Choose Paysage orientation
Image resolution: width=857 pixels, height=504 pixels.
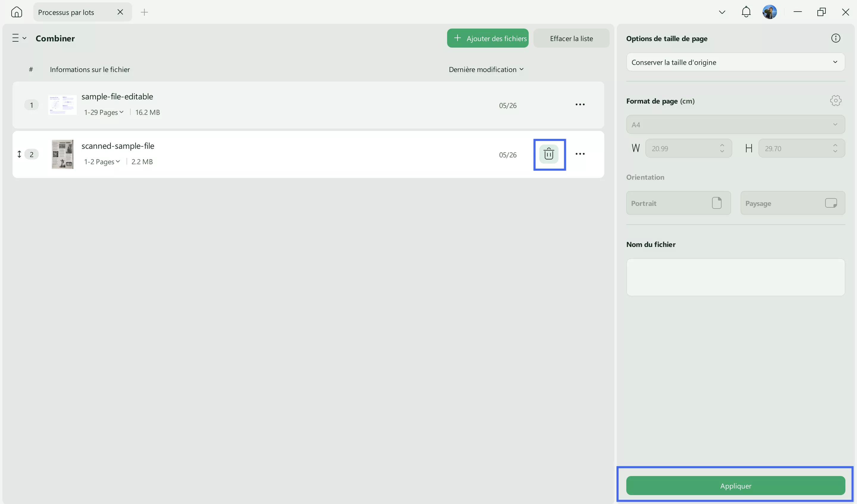pyautogui.click(x=793, y=203)
